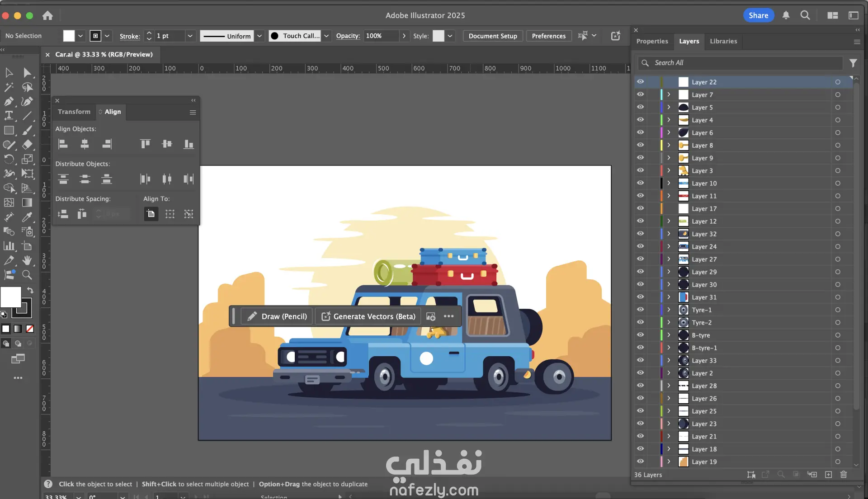Click the Create New Layer icon
Image resolution: width=868 pixels, height=499 pixels.
pos(828,475)
